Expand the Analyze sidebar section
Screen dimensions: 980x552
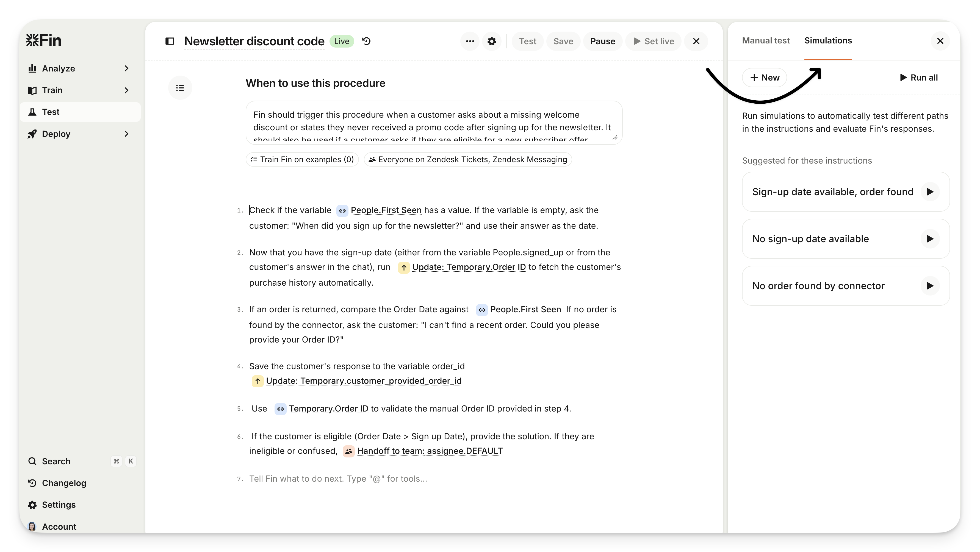(126, 68)
